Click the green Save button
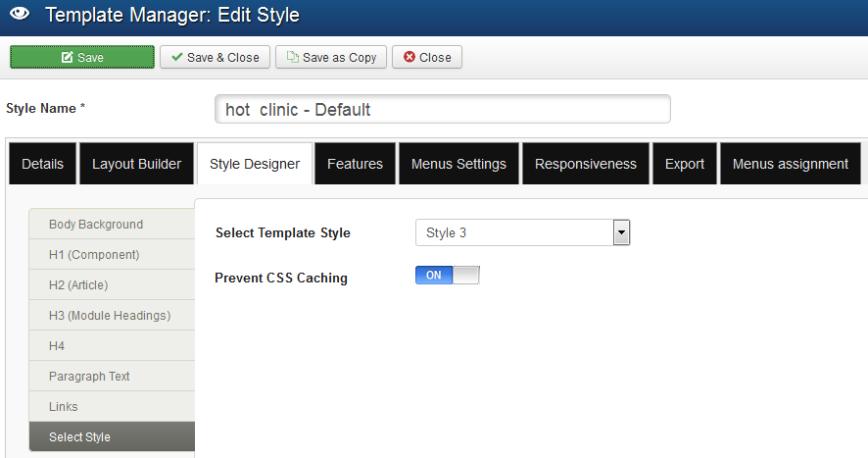868x458 pixels. tap(82, 57)
